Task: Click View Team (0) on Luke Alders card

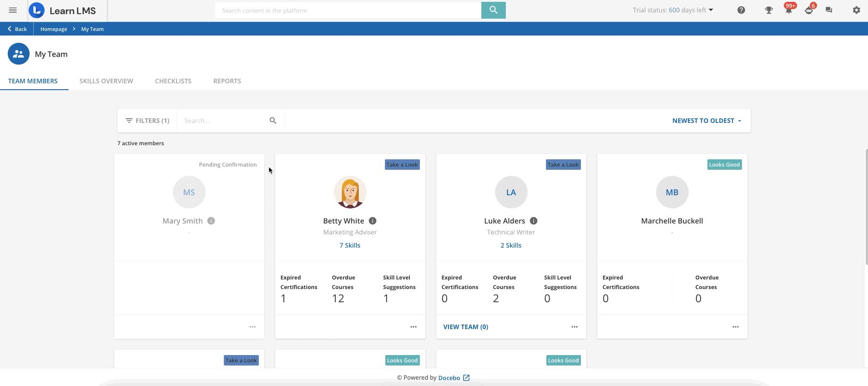Action: point(466,327)
